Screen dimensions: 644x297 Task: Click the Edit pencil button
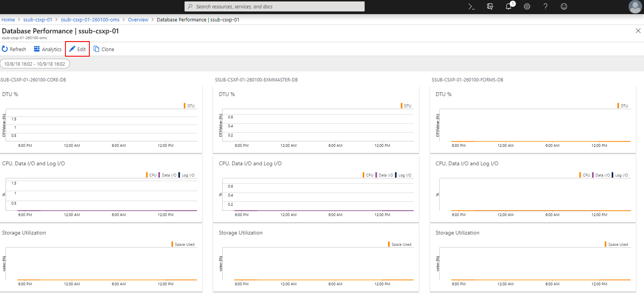pos(77,49)
